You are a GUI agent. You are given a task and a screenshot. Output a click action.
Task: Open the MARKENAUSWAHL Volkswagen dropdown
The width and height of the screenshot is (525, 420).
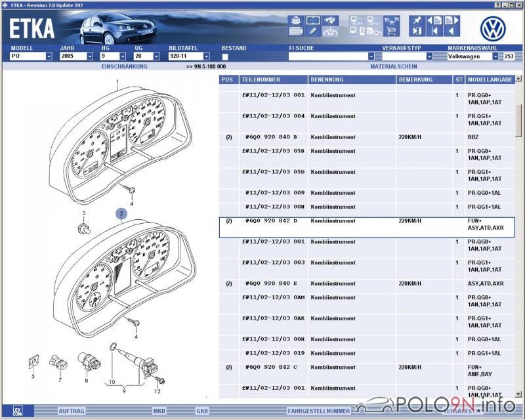(495, 56)
